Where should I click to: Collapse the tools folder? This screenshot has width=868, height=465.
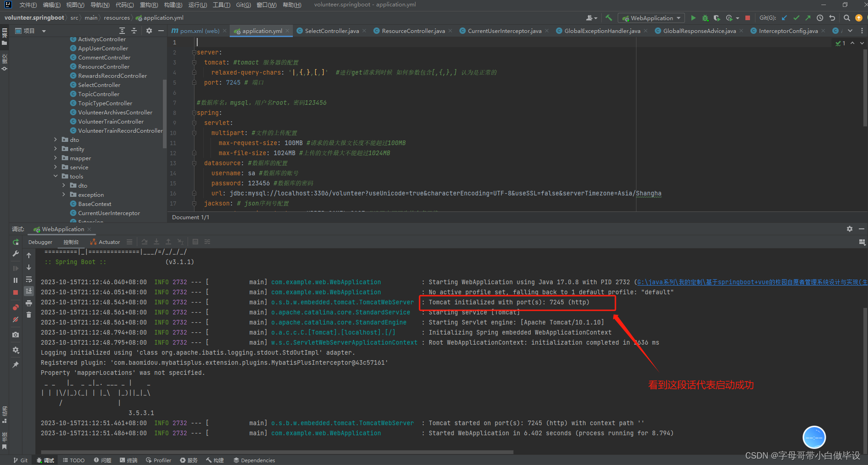click(x=55, y=176)
